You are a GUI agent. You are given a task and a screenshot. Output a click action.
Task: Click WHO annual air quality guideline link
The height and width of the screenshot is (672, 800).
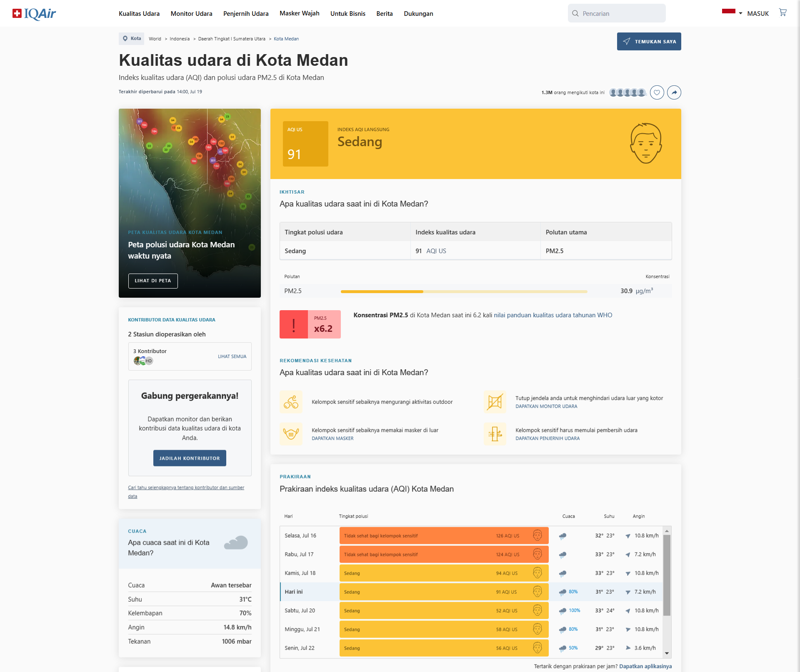553,315
